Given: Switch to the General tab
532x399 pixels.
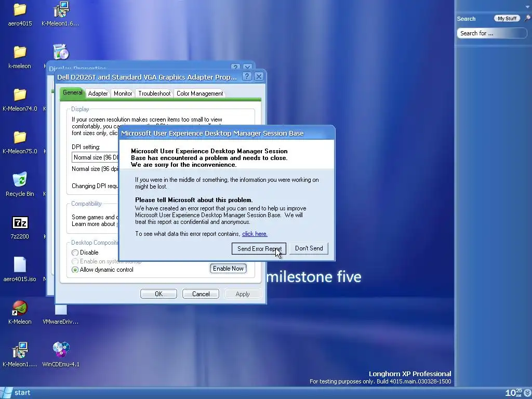Looking at the screenshot, I should point(72,92).
